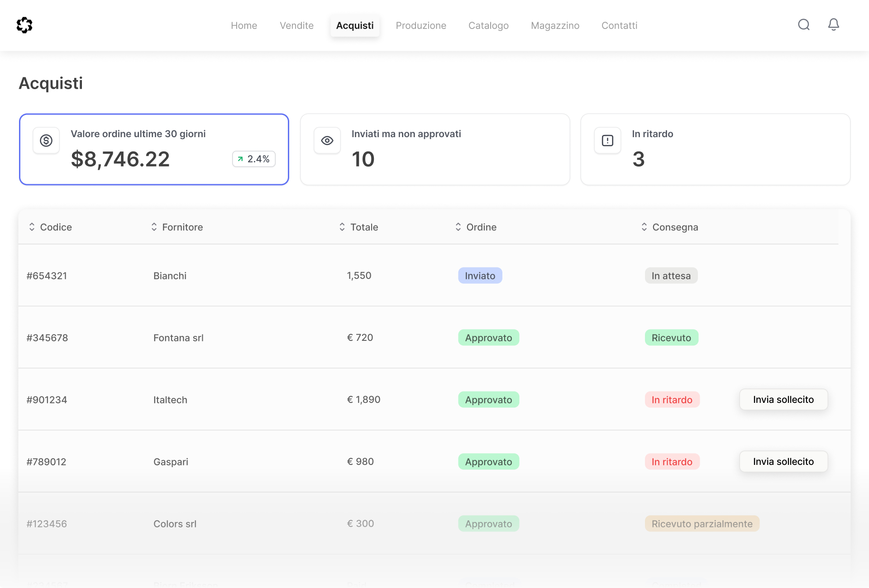Click alert icon in In ritardo card
The image size is (869, 588).
point(607,141)
